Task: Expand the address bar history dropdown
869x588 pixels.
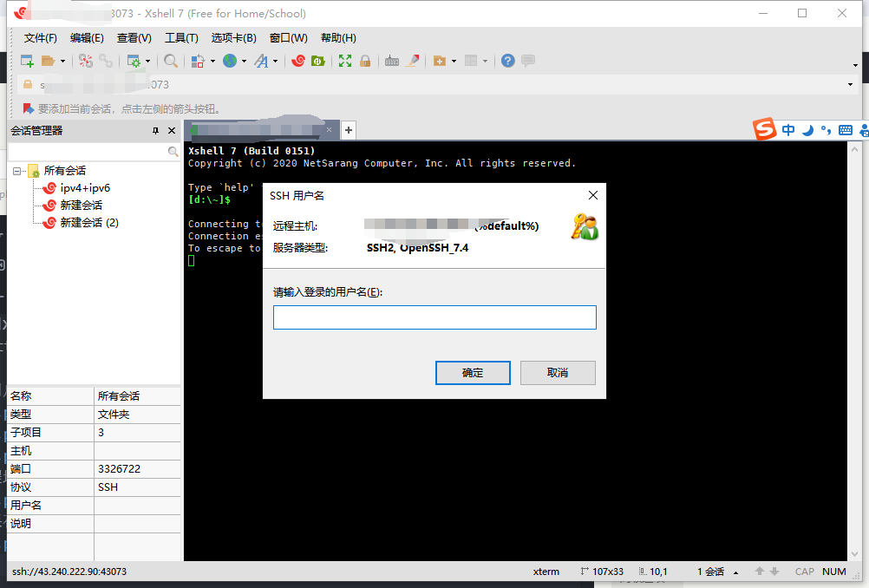Action: click(x=850, y=85)
